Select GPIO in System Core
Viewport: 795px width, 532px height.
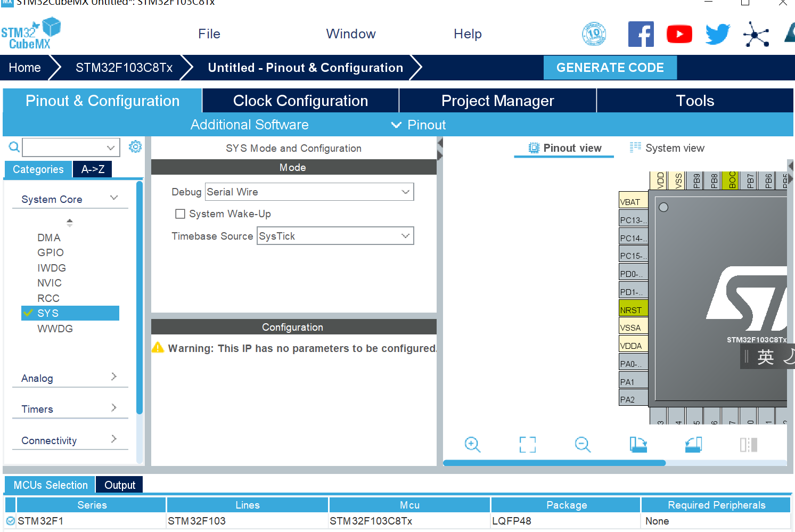[51, 252]
